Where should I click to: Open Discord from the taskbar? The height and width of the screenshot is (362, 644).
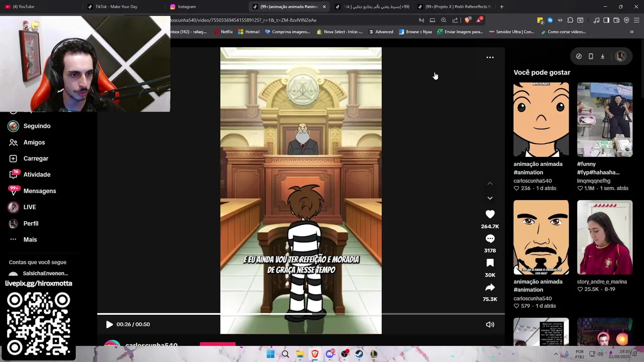pos(330,354)
